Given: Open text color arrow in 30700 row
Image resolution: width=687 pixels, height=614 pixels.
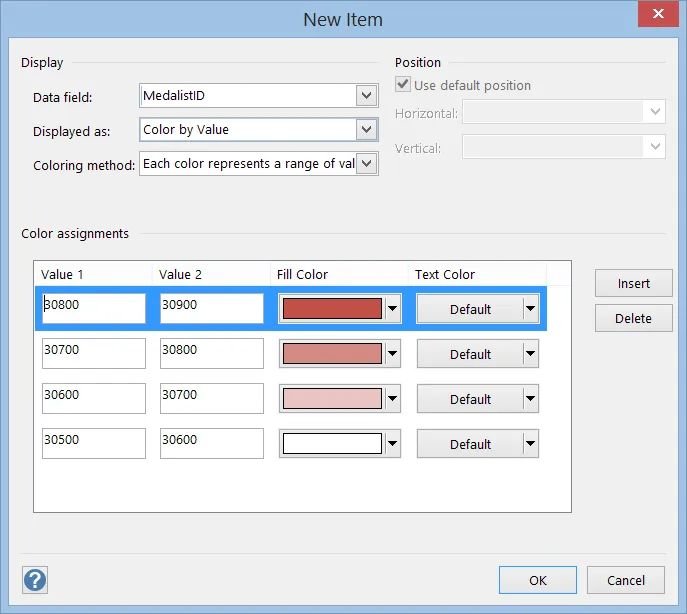Looking at the screenshot, I should pos(531,353).
